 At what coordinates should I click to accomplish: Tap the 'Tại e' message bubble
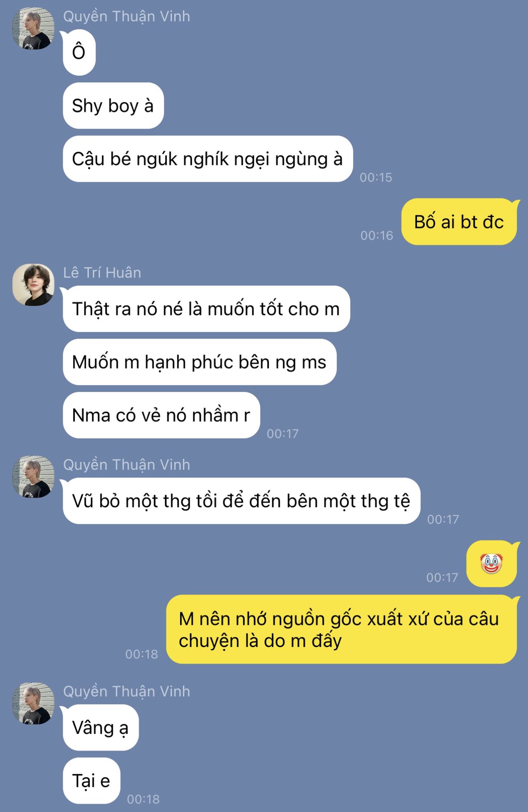[x=92, y=781]
